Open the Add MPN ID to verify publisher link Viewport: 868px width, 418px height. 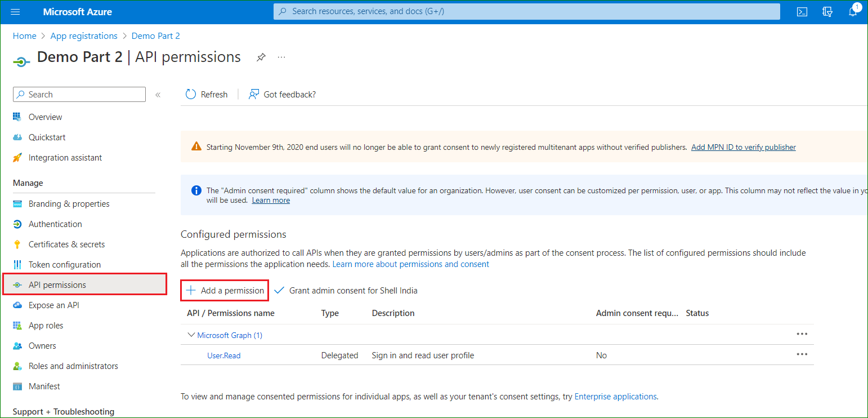click(744, 147)
